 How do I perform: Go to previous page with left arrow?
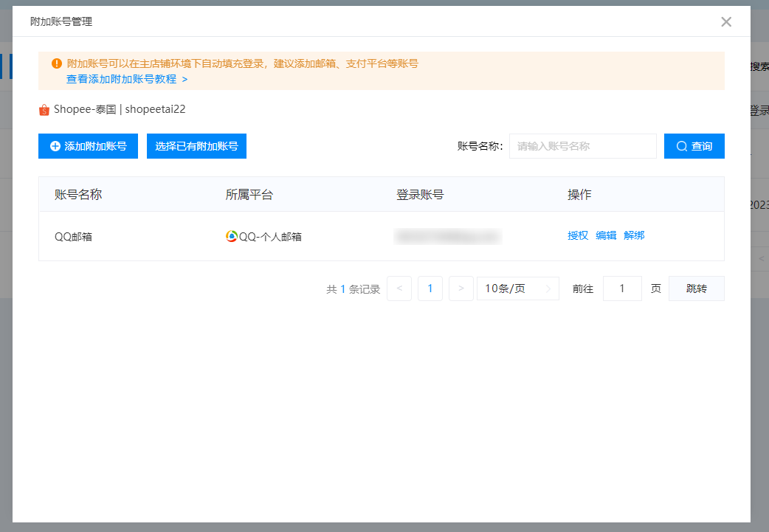(399, 289)
